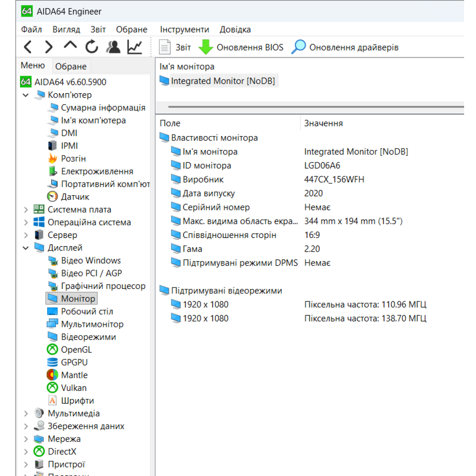Image resolution: width=476 pixels, height=476 pixels.
Task: Click the Шрифти fonts entry
Action: tap(78, 400)
